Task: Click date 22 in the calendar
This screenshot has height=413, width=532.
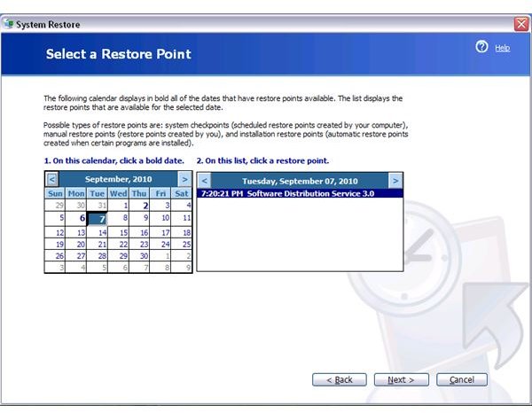Action: click(119, 244)
